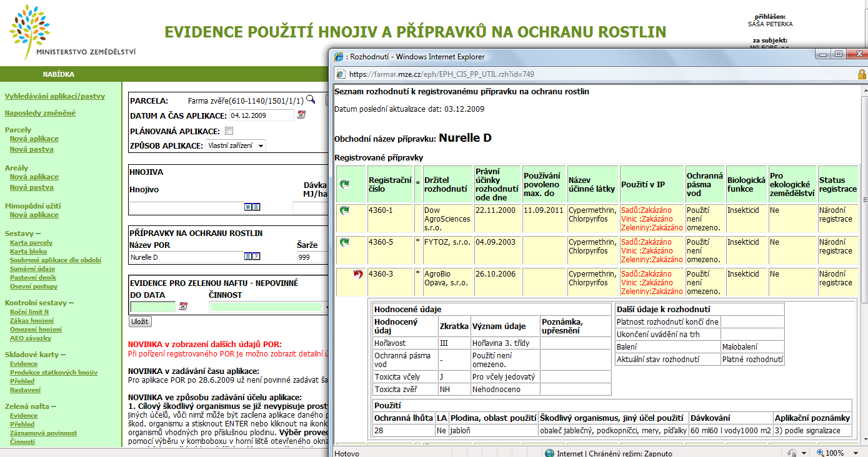Click Hořlavina 3. třídy cell

click(x=505, y=343)
